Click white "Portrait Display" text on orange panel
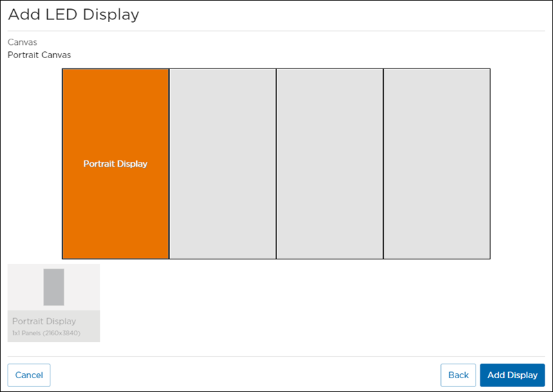 coord(115,164)
